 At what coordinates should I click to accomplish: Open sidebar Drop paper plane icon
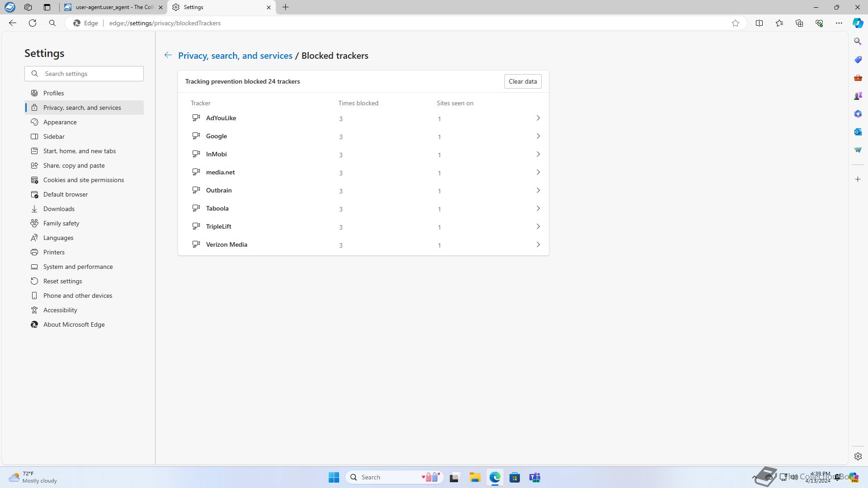[x=858, y=150]
